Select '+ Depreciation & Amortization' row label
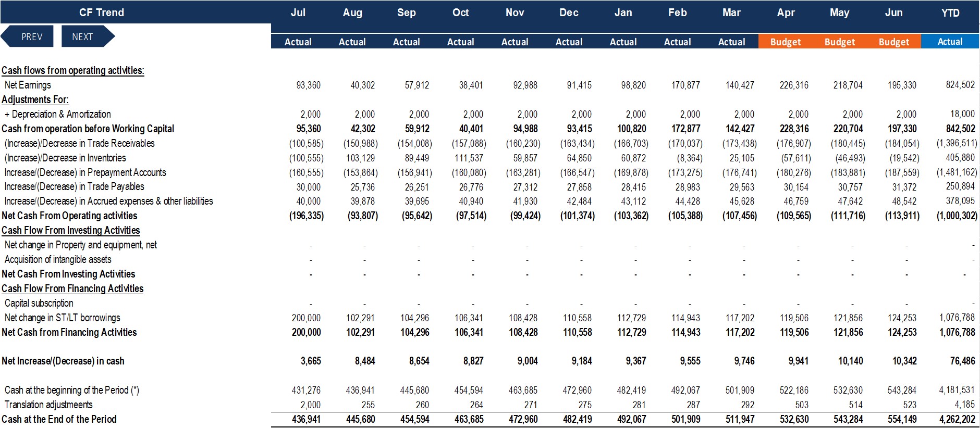The height and width of the screenshot is (428, 980). pyautogui.click(x=57, y=114)
